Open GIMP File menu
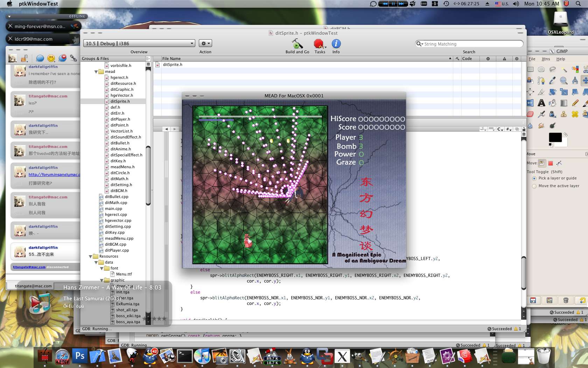Viewport: 588px width, 368px height. coord(532,59)
